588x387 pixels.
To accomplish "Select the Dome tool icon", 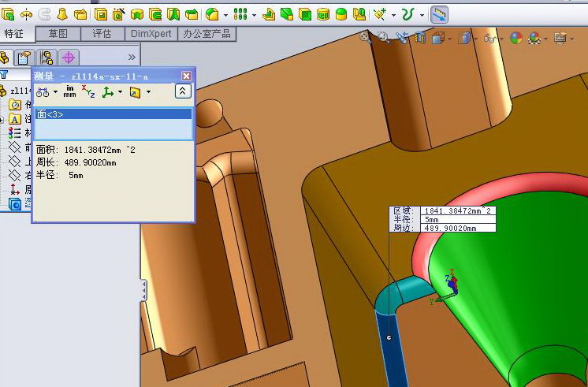I will tap(341, 15).
